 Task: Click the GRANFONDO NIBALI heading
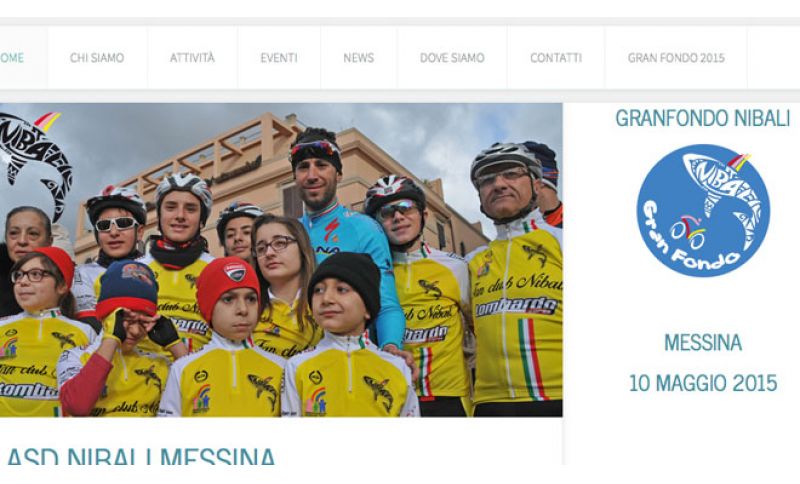coord(703,118)
